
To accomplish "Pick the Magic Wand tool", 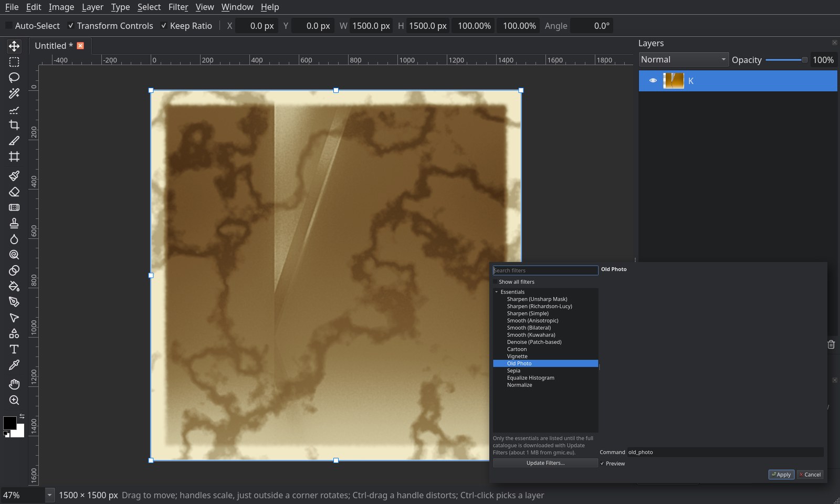I will [x=14, y=93].
